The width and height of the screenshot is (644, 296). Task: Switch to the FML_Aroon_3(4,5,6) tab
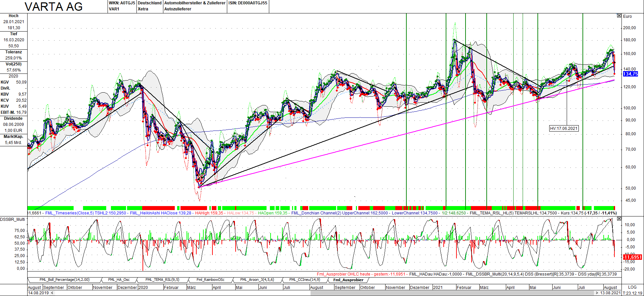257,280
